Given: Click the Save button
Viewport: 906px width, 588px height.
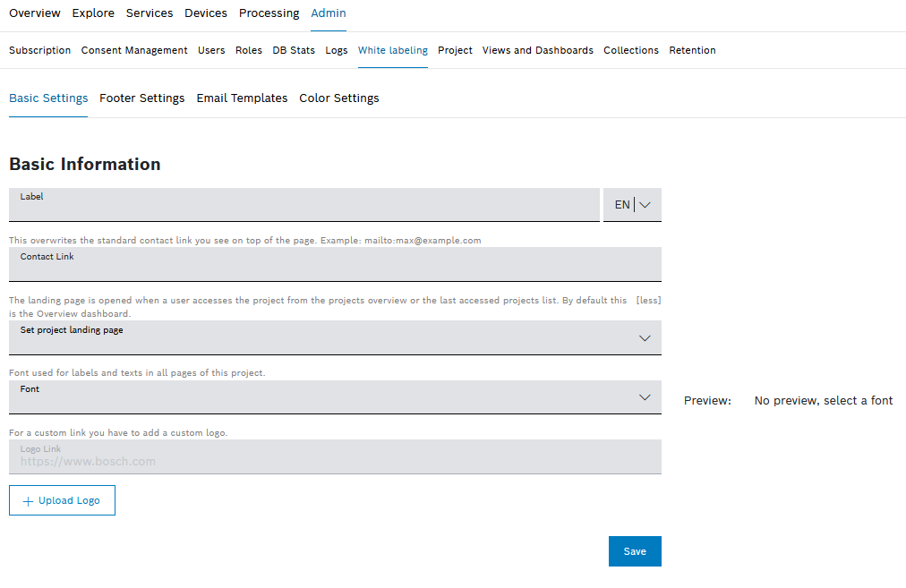Looking at the screenshot, I should pyautogui.click(x=635, y=551).
